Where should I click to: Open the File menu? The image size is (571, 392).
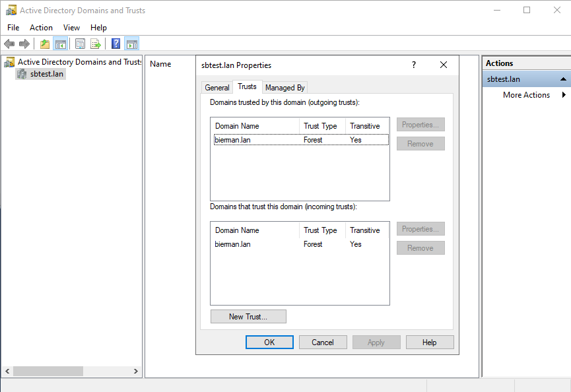point(13,28)
